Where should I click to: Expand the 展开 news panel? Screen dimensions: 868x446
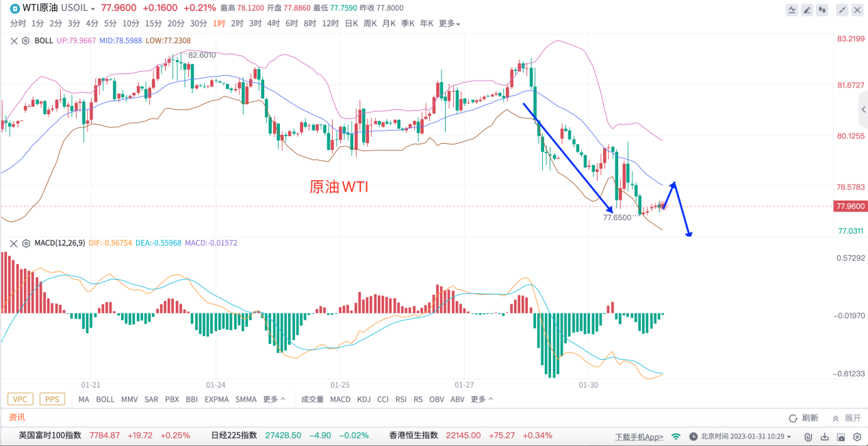tap(846, 418)
